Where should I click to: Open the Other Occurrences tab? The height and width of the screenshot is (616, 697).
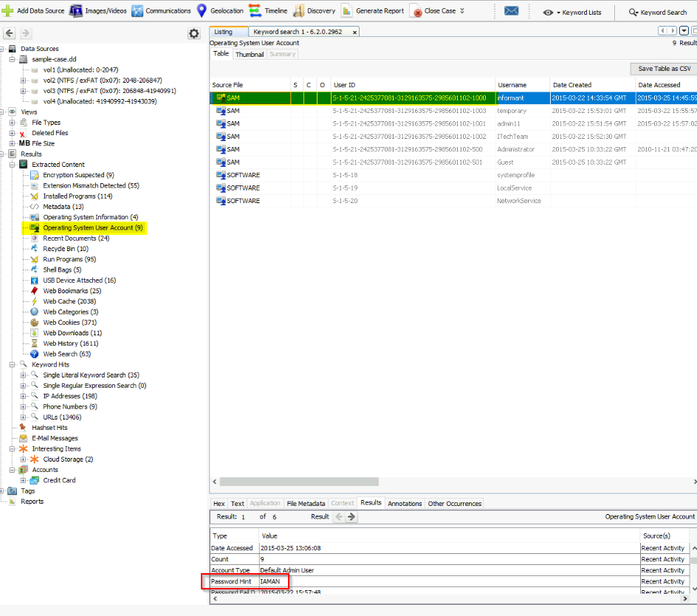click(454, 504)
